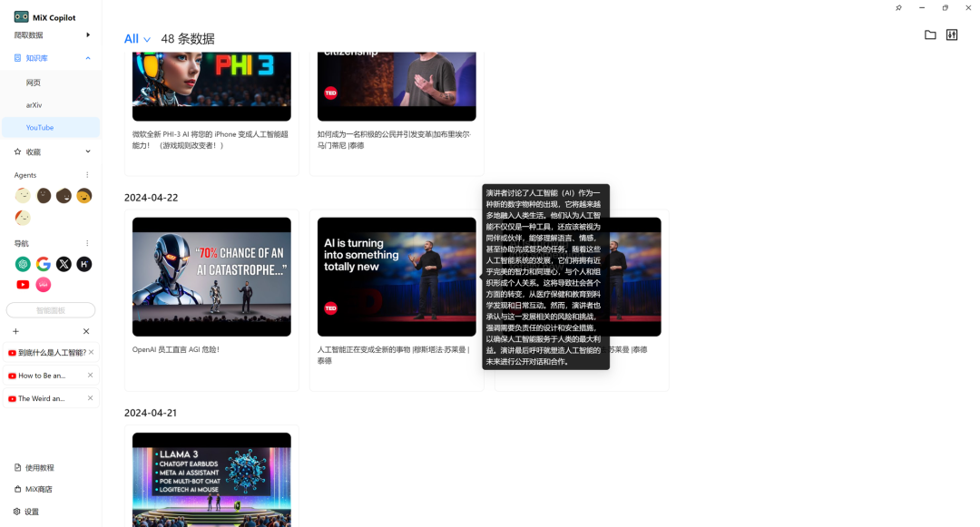Click the 2024-04-22 date heading

[x=151, y=198]
